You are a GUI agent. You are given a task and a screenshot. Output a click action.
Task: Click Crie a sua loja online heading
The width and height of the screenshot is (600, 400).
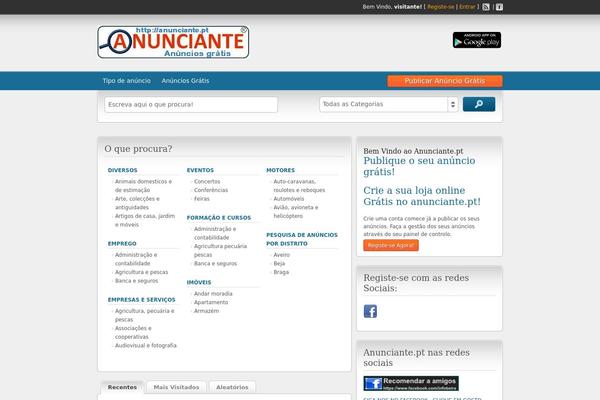click(x=422, y=196)
